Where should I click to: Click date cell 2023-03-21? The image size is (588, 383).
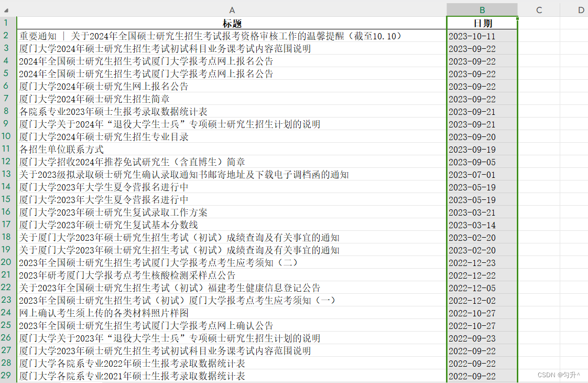click(482, 212)
